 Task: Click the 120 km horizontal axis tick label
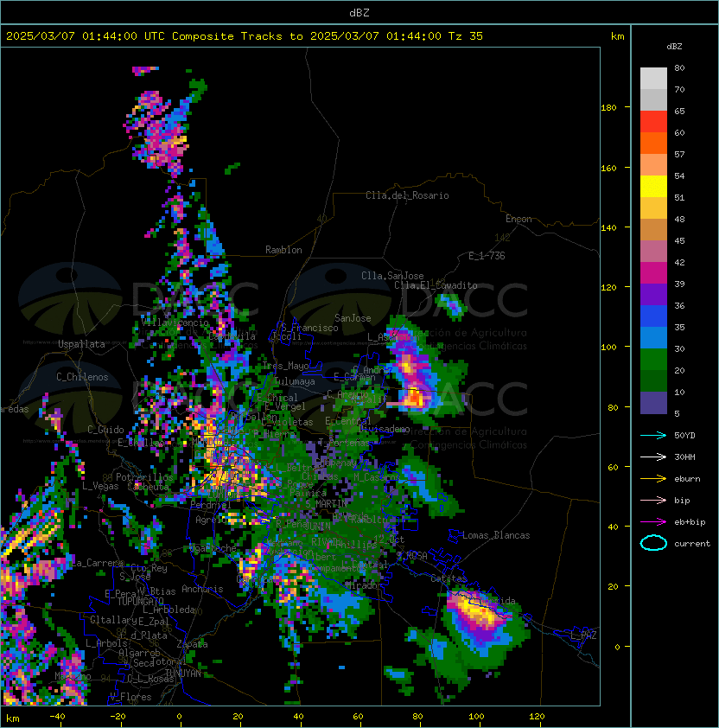(x=537, y=717)
